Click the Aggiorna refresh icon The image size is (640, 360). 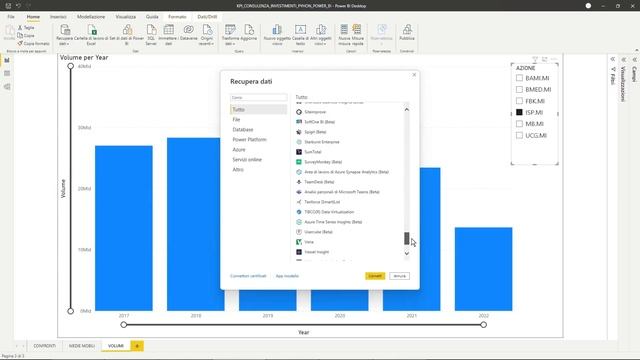click(x=249, y=30)
